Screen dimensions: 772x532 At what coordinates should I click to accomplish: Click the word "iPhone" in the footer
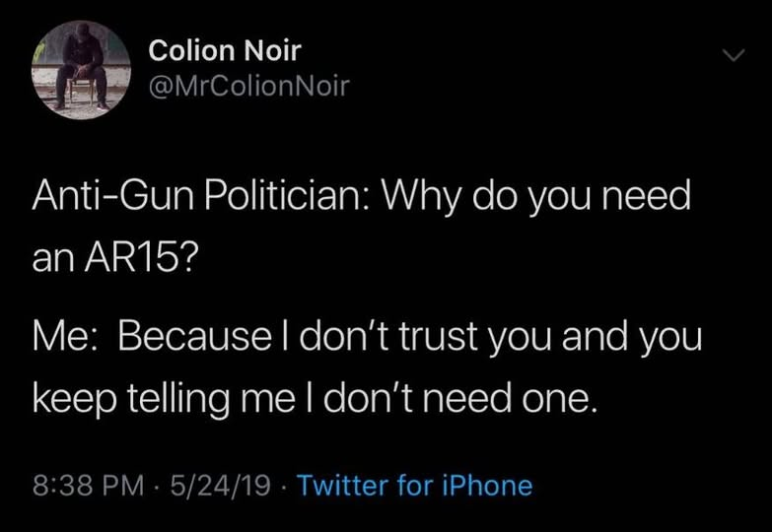pyautogui.click(x=489, y=486)
